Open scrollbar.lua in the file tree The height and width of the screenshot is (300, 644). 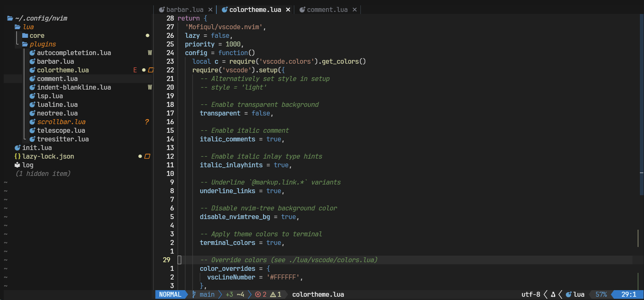(x=61, y=122)
